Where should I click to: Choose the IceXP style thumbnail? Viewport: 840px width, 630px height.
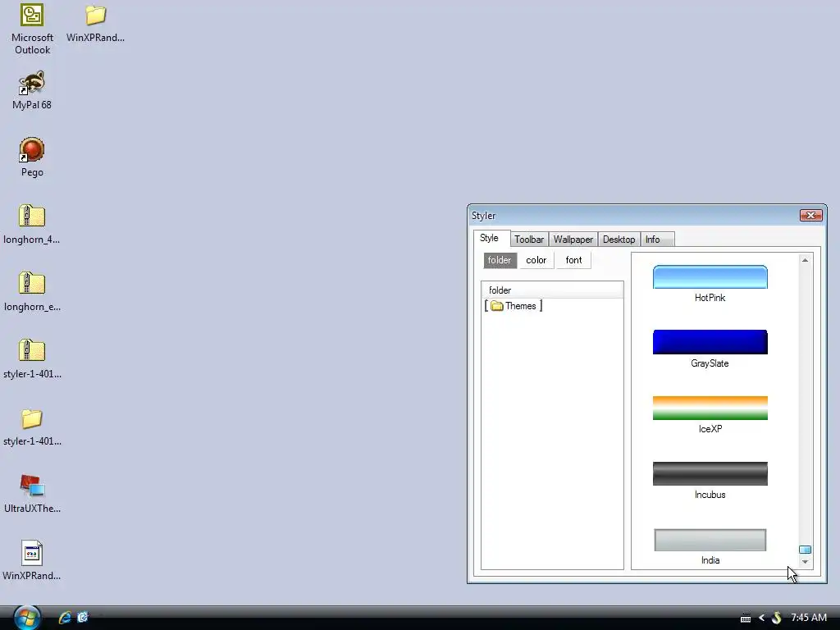tap(710, 408)
